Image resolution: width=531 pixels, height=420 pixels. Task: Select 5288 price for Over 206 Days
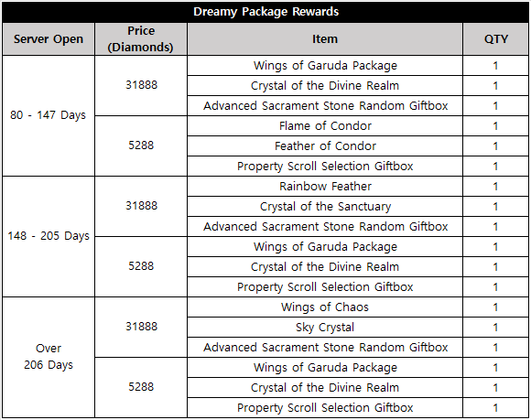tap(141, 387)
